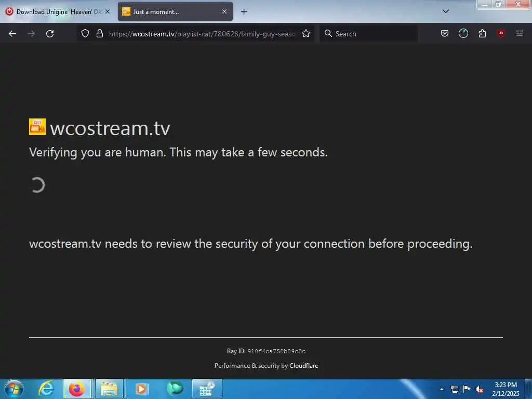Open the clock showing 3:23 PM
Screen dimensions: 532x399
(x=506, y=389)
